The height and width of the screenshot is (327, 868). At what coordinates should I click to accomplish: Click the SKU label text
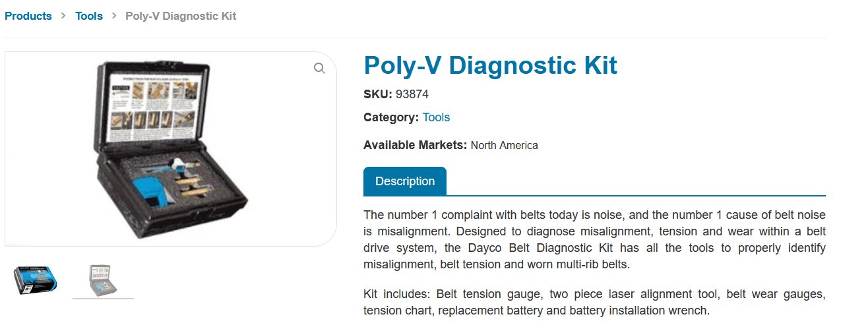tap(378, 94)
